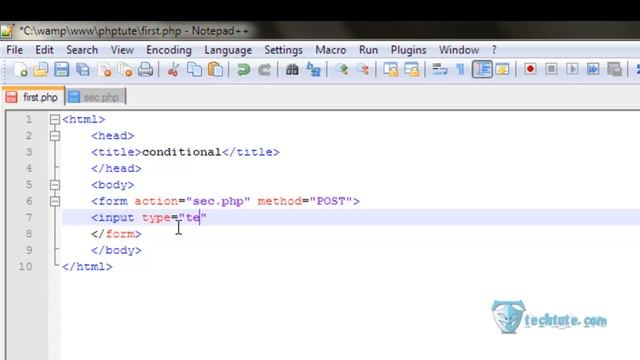Open the Settings menu

click(x=283, y=50)
